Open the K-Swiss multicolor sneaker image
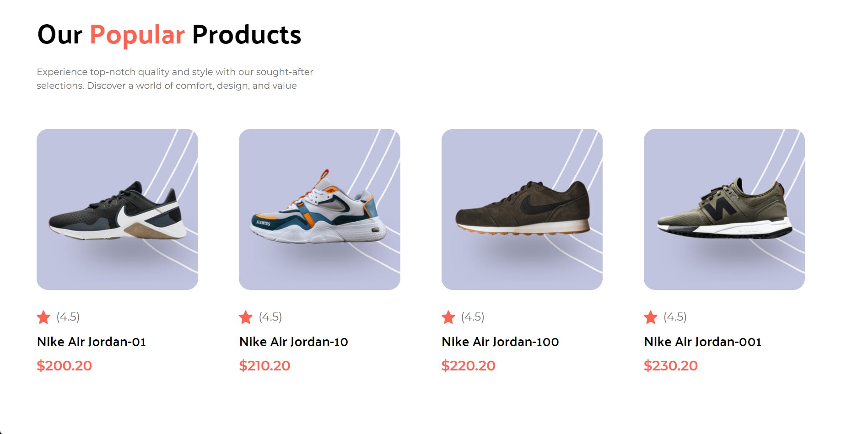Screen dimensions: 868x434 tap(319, 209)
